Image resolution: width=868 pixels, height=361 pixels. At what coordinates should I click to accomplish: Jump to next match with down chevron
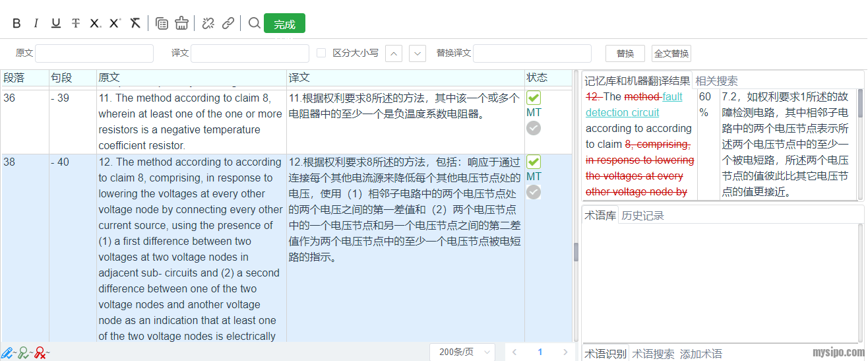418,53
